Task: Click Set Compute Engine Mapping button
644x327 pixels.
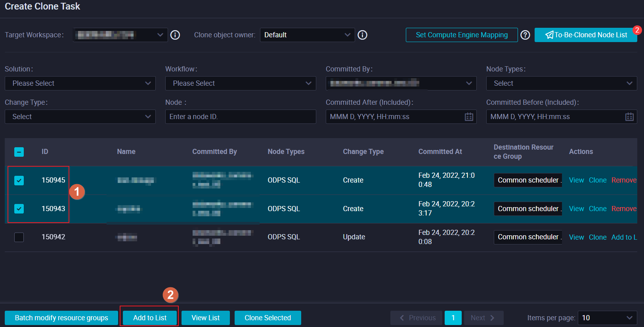Action: coord(462,35)
